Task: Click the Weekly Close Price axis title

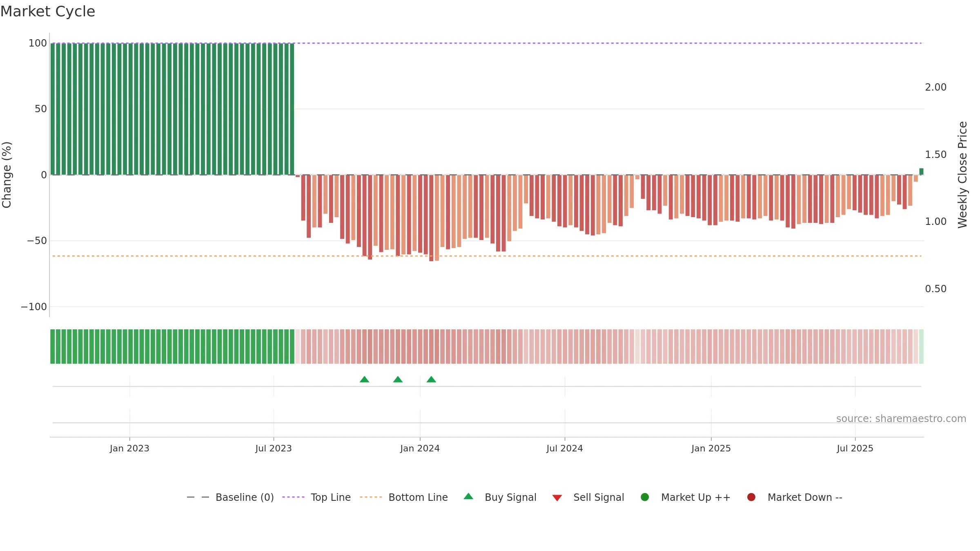Action: [x=962, y=175]
